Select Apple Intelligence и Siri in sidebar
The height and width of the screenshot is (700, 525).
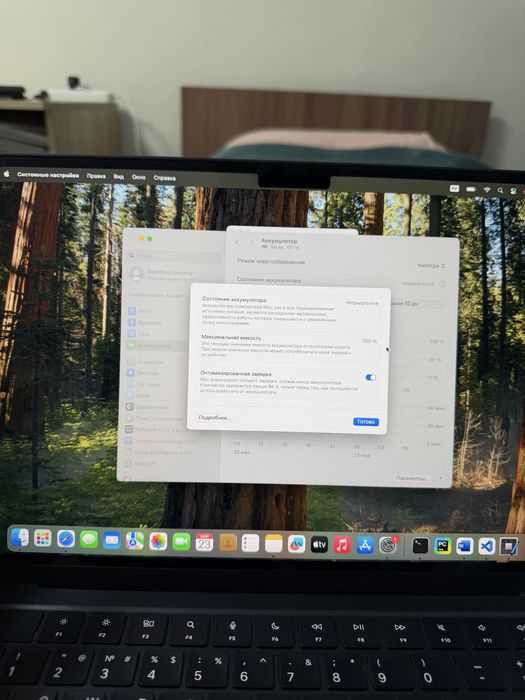pyautogui.click(x=158, y=452)
